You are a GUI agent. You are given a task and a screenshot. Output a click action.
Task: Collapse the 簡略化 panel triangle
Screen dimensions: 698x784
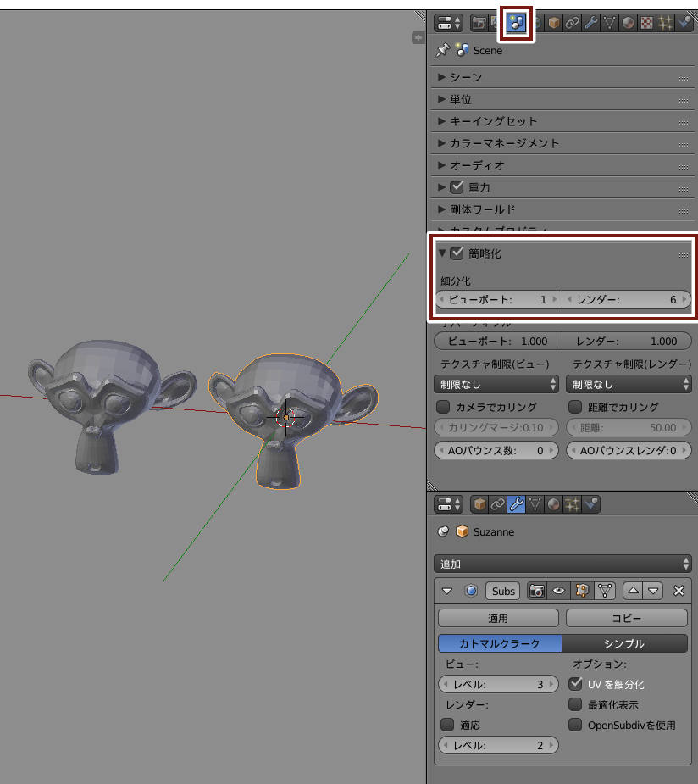(x=442, y=253)
